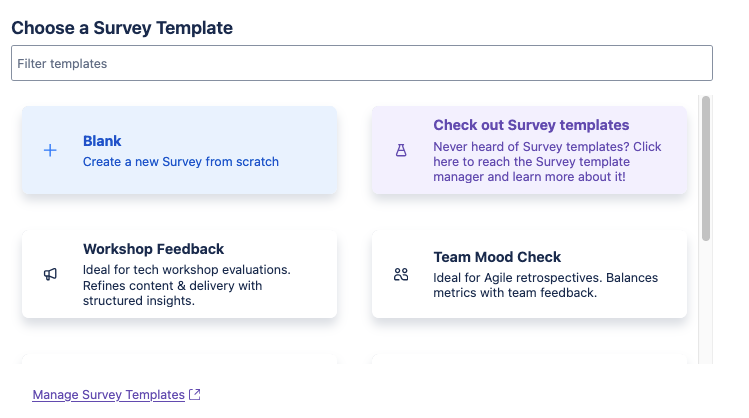Click the plus icon on Blank card
This screenshot has height=418, width=749.
coord(50,151)
